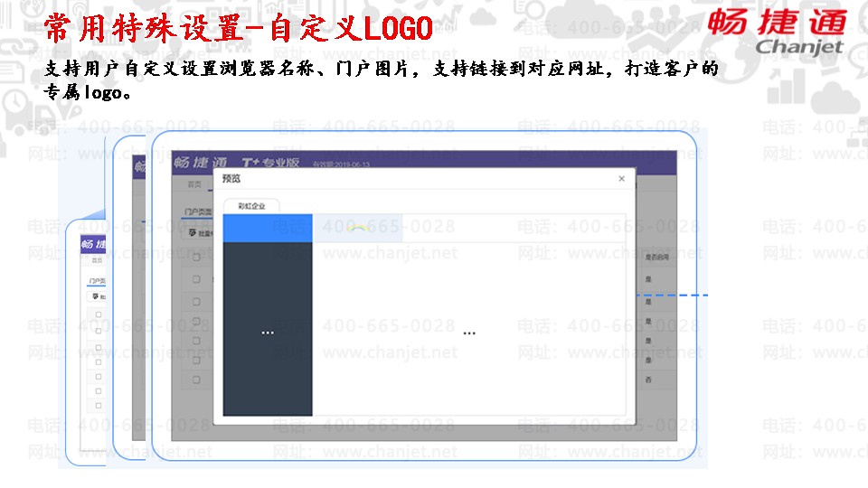Click the batch action icon under 门户页面
The width and height of the screenshot is (868, 488).
click(192, 232)
